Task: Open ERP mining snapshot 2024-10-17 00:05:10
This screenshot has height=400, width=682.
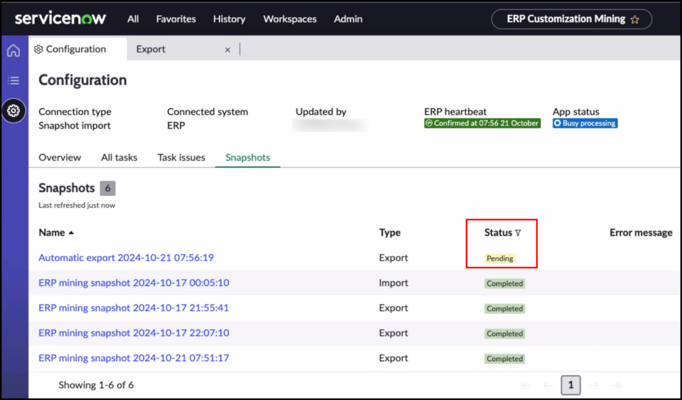Action: click(134, 283)
